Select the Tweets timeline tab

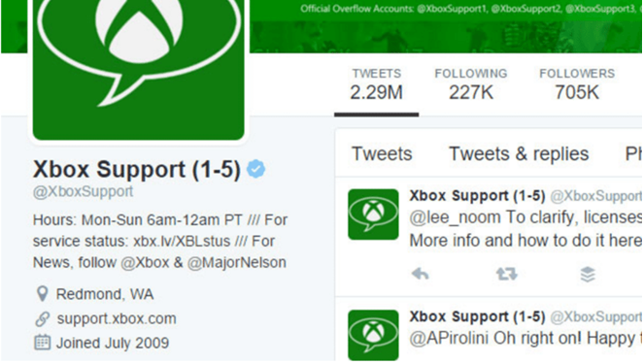pos(382,153)
